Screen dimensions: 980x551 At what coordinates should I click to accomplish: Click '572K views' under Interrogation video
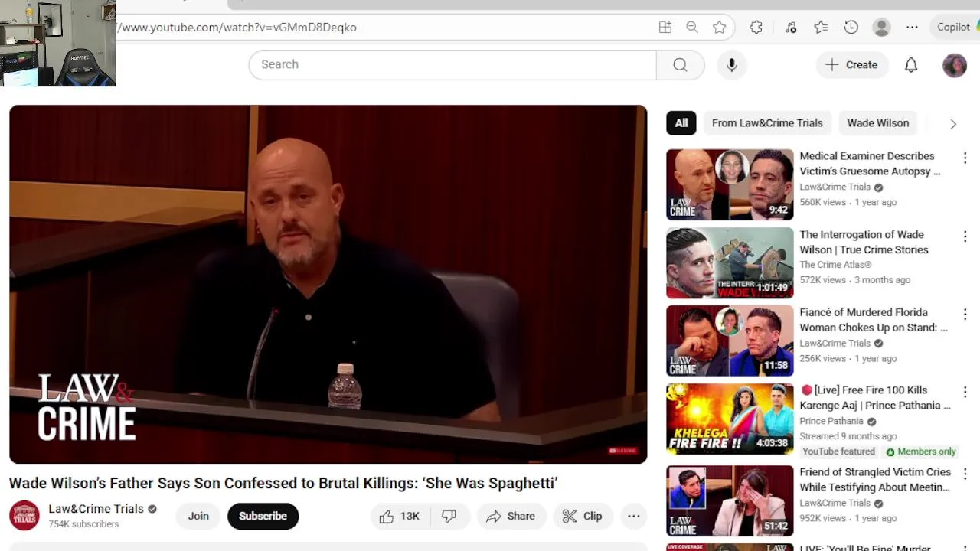pos(823,280)
